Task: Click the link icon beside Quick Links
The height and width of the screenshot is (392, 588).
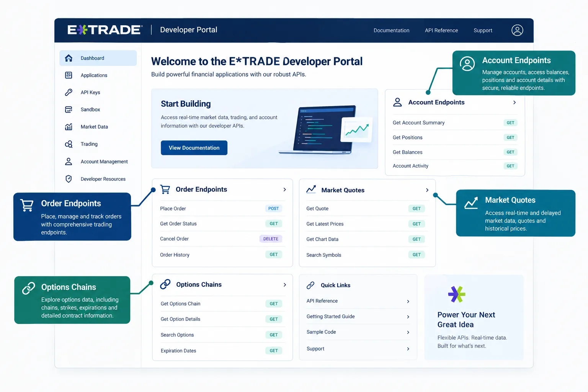Action: click(310, 285)
